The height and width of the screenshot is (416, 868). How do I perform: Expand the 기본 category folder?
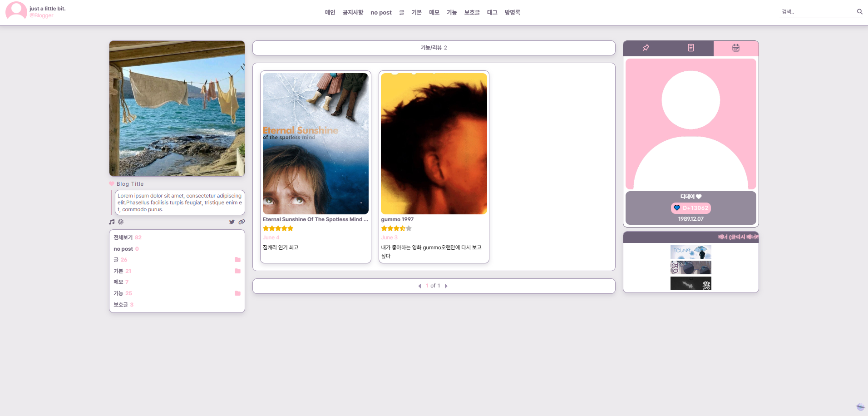tap(237, 271)
